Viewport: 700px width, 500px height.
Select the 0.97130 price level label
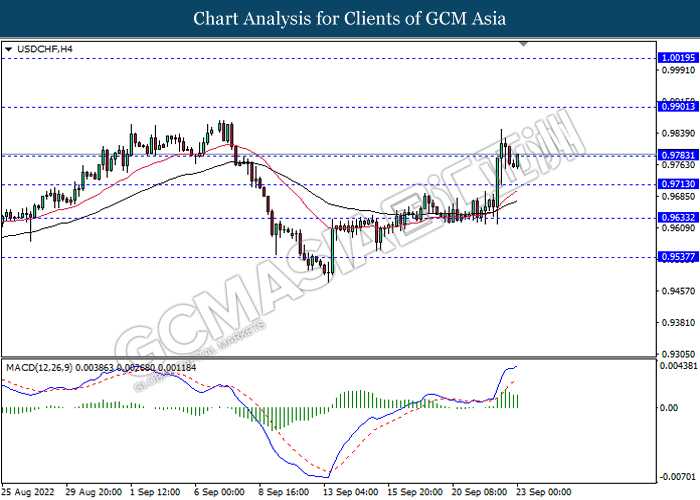[678, 184]
